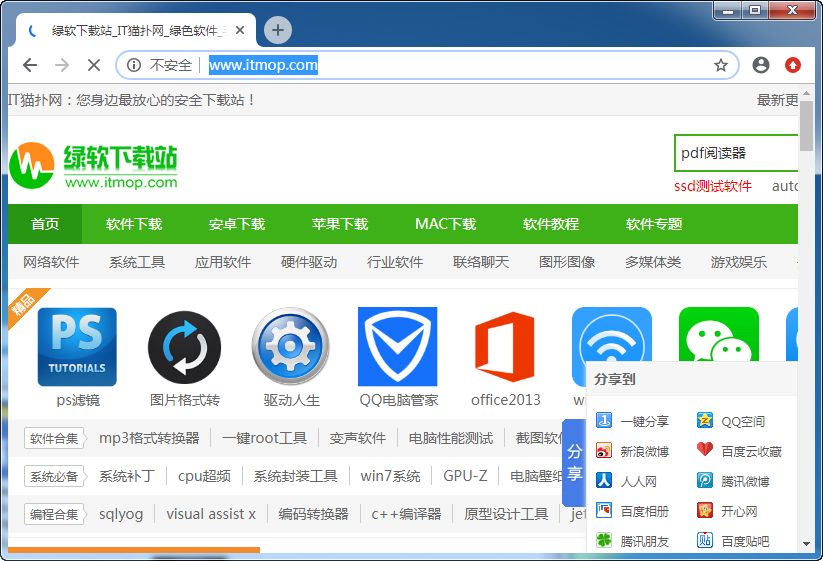Select the 安卓下载 navigation tab
This screenshot has width=823, height=561.
coord(237,224)
